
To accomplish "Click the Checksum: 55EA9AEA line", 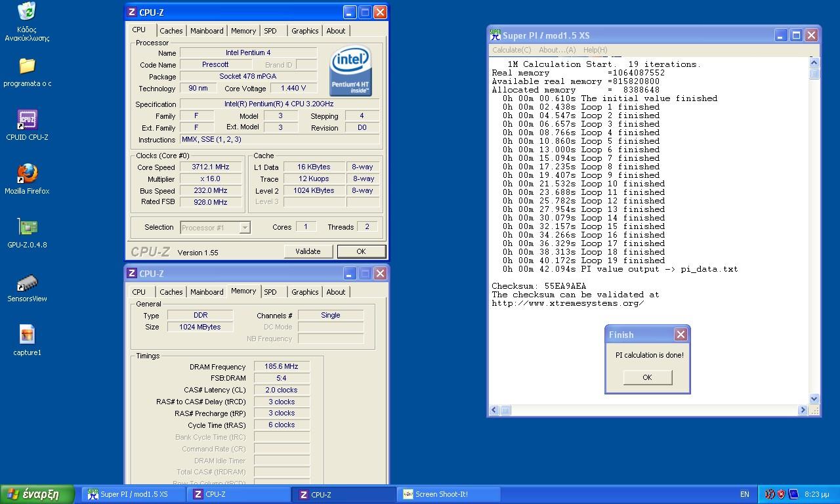I will (539, 286).
